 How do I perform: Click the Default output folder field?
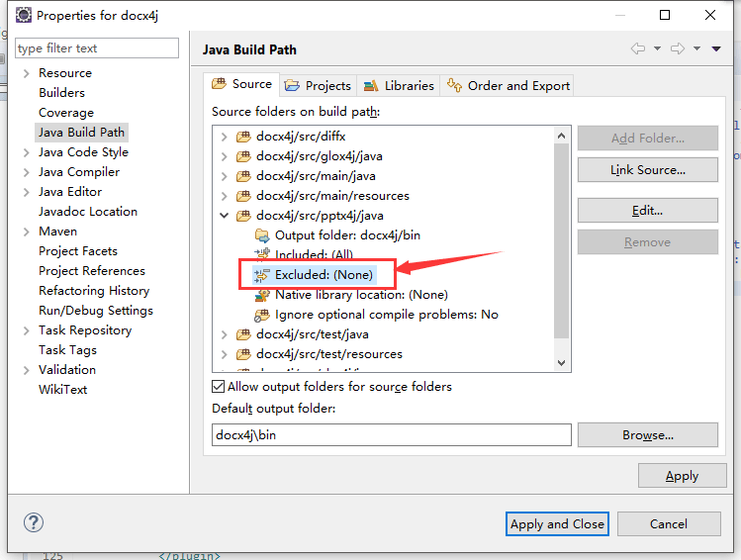392,434
